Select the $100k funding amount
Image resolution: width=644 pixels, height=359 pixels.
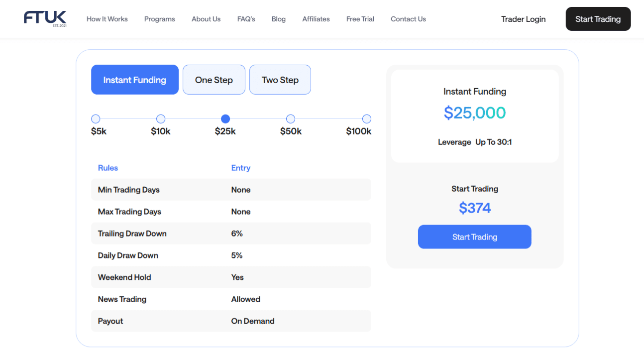pos(366,119)
